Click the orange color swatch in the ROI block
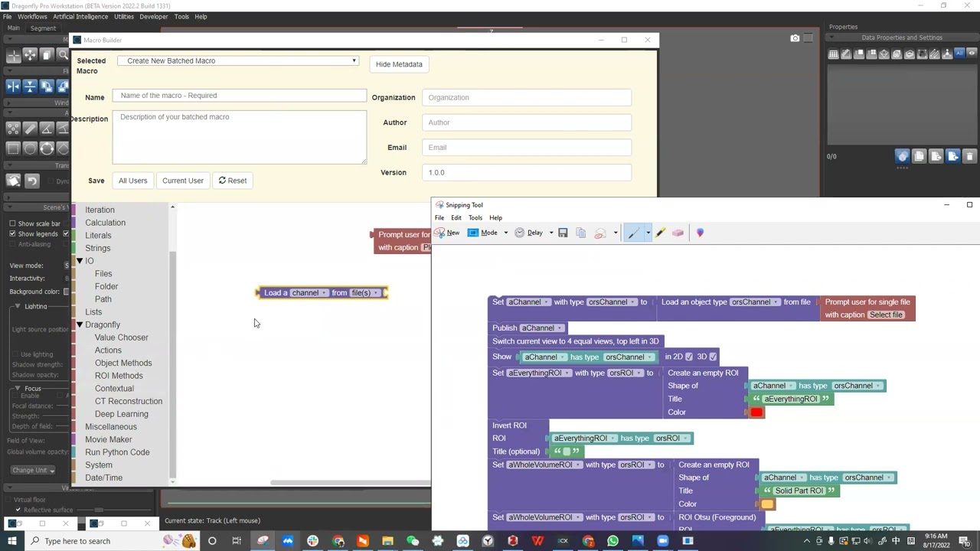 coord(767,504)
